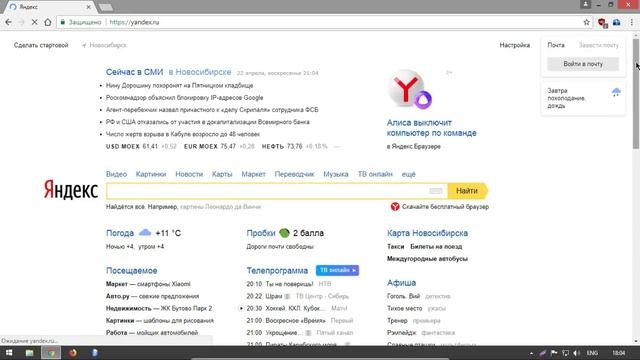This screenshot has height=360, width=640.
Task: Click the Такси link
Action: pyautogui.click(x=396, y=247)
